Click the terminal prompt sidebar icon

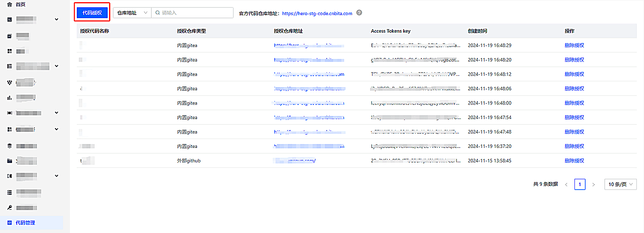pos(9,19)
